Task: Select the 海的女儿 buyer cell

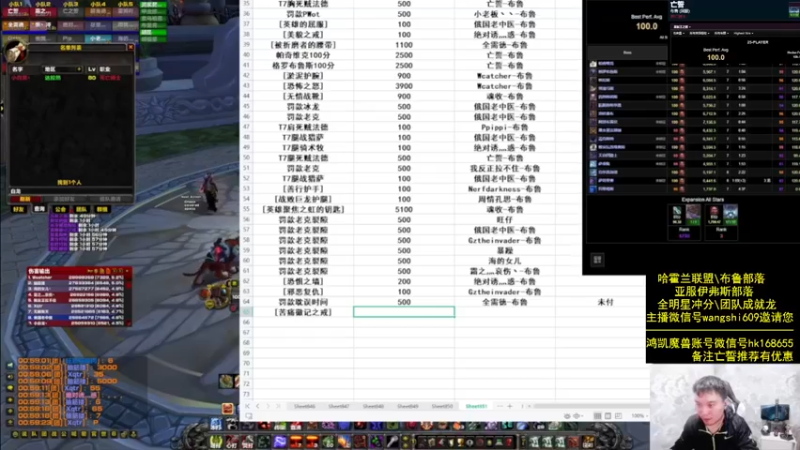Action: point(505,261)
